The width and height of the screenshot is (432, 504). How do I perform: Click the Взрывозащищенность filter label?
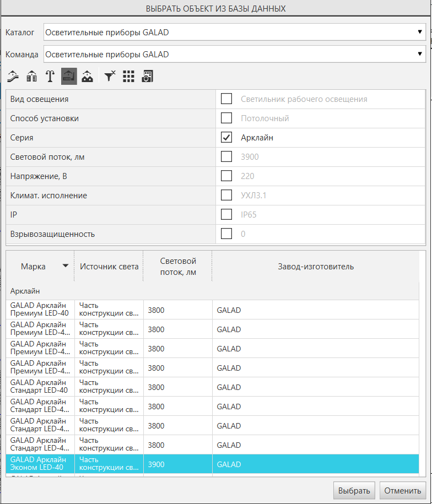(52, 234)
